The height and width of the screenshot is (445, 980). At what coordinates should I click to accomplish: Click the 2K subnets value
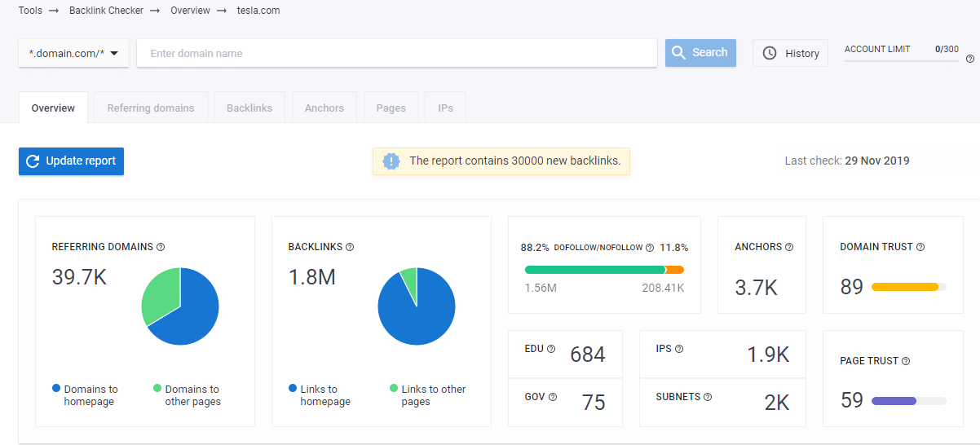(776, 403)
